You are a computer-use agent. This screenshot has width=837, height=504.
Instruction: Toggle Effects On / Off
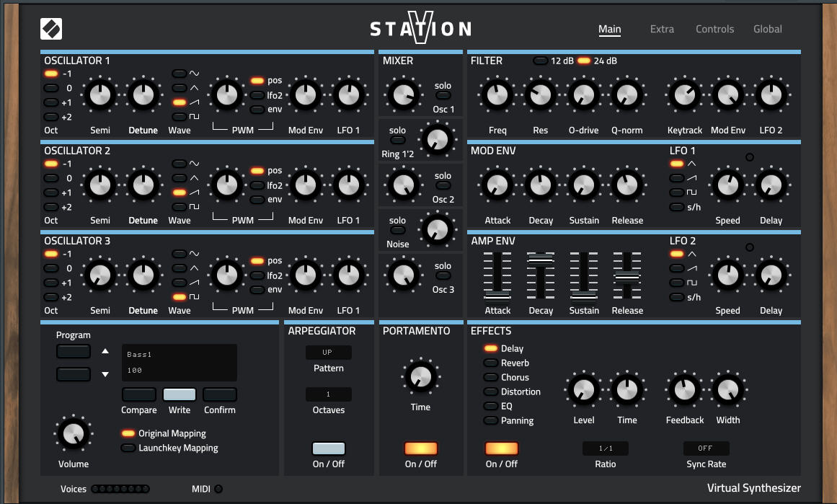pos(501,448)
